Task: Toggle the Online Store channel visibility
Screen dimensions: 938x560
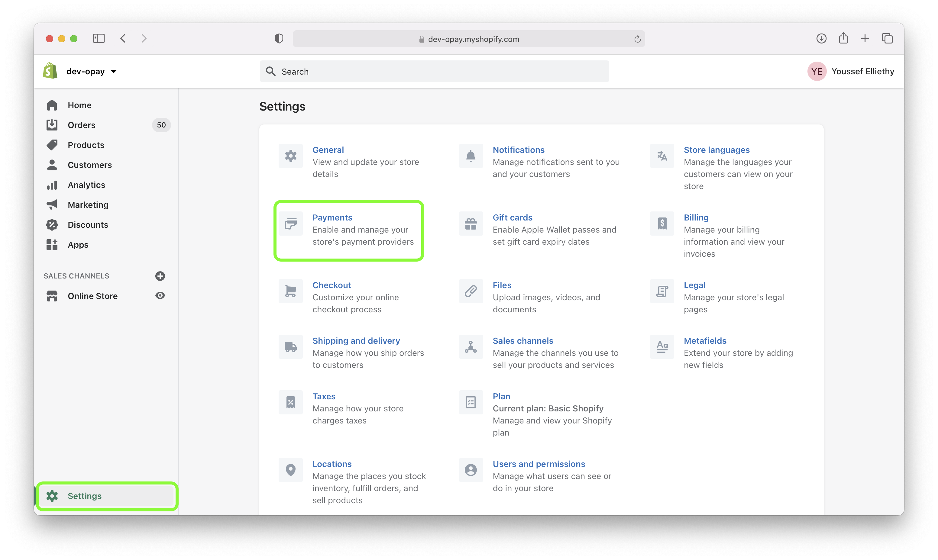Action: click(161, 295)
